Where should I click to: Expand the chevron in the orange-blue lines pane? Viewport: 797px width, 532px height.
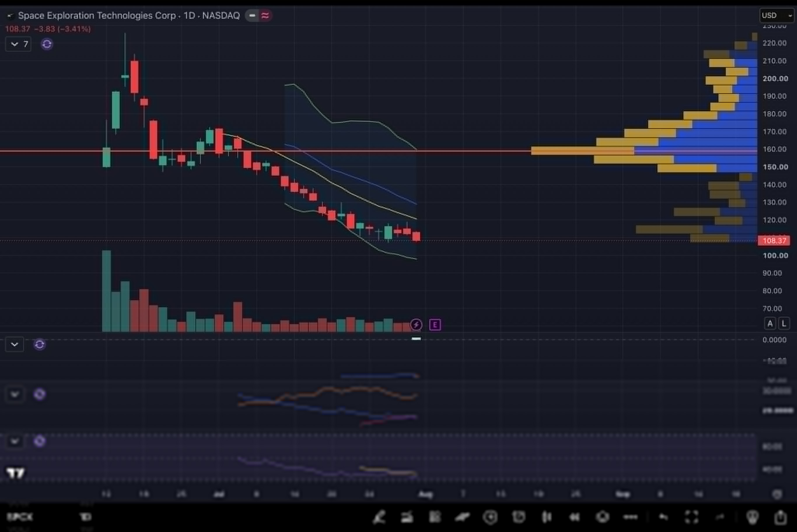[x=15, y=394]
